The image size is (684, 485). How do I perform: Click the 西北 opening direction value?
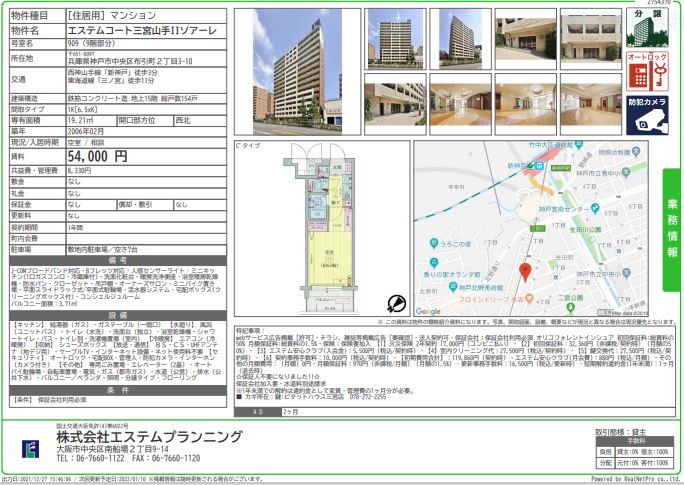[182, 120]
